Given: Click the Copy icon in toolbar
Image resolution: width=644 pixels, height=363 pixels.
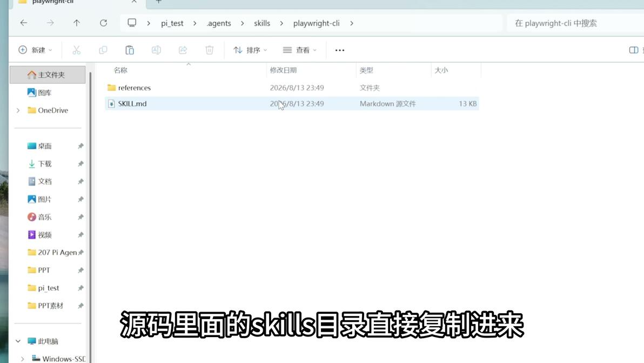Looking at the screenshot, I should tap(103, 50).
